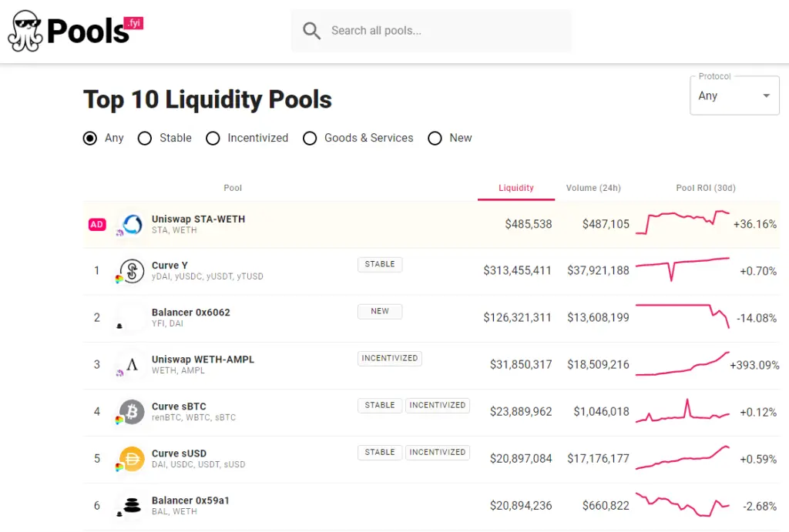Click liquidity value $126,321,311
This screenshot has width=789, height=532.
click(x=517, y=318)
